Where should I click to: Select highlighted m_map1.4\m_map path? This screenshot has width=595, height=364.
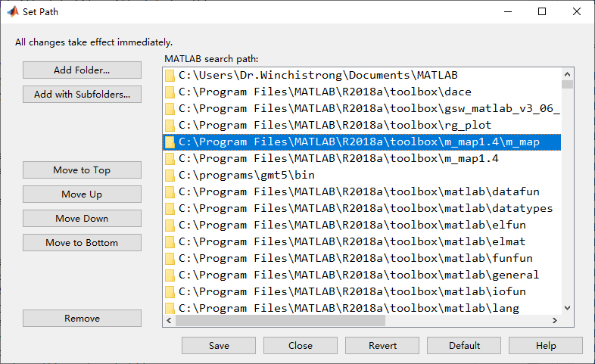pos(362,142)
